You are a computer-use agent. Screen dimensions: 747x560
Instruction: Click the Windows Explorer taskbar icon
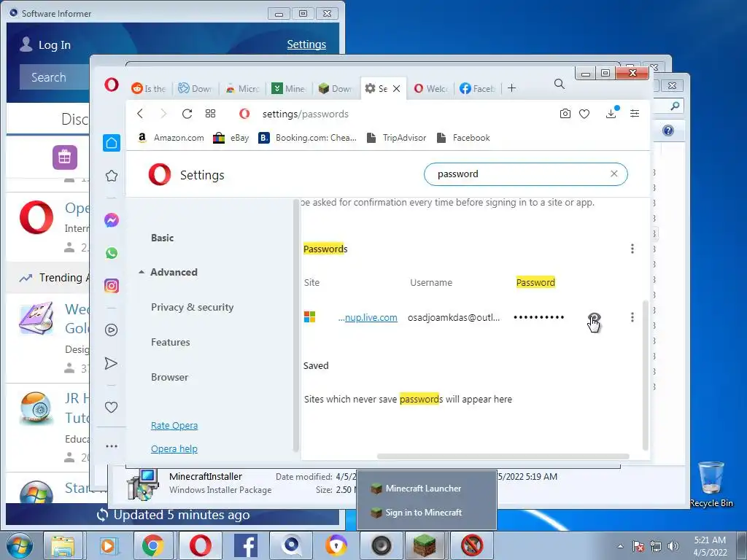pos(63,545)
